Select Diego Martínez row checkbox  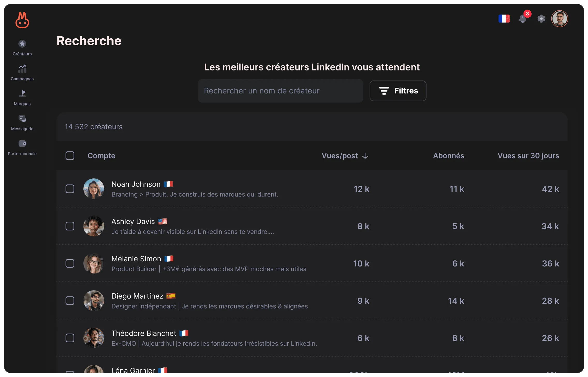[x=70, y=301]
